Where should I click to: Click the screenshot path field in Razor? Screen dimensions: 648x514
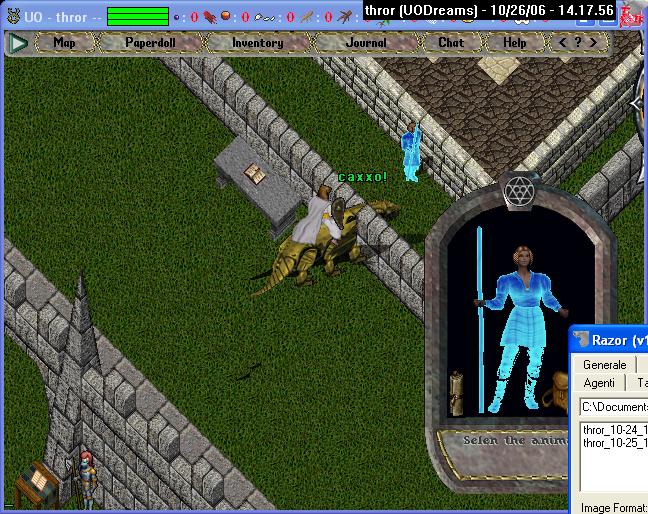tap(613, 407)
